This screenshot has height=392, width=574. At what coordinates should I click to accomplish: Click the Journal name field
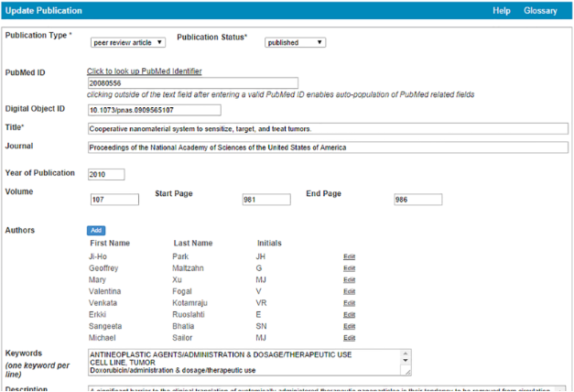pyautogui.click(x=328, y=147)
